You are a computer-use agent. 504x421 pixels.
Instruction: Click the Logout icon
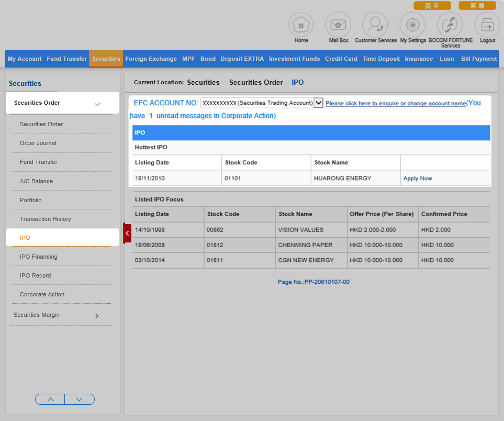click(487, 25)
